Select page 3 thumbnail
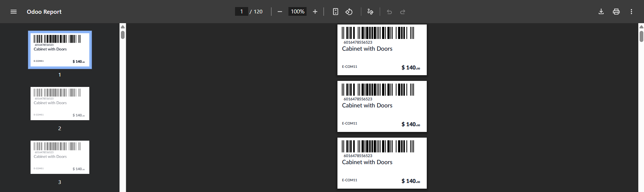This screenshot has width=644, height=192. (60, 157)
